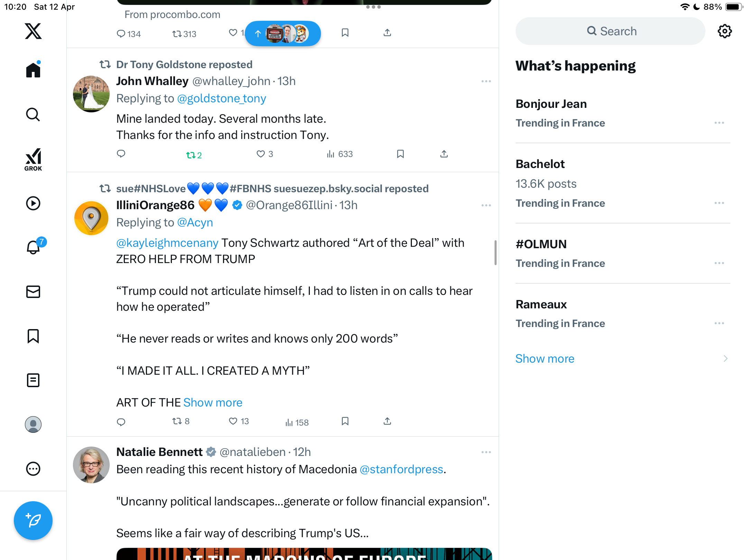Open more options for Natalie Bennett post

pos(486,452)
